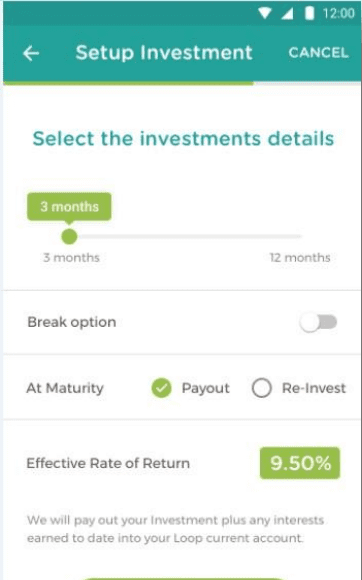Tap the 3 months slider start label
Image resolution: width=362 pixels, height=580 pixels.
[71, 257]
